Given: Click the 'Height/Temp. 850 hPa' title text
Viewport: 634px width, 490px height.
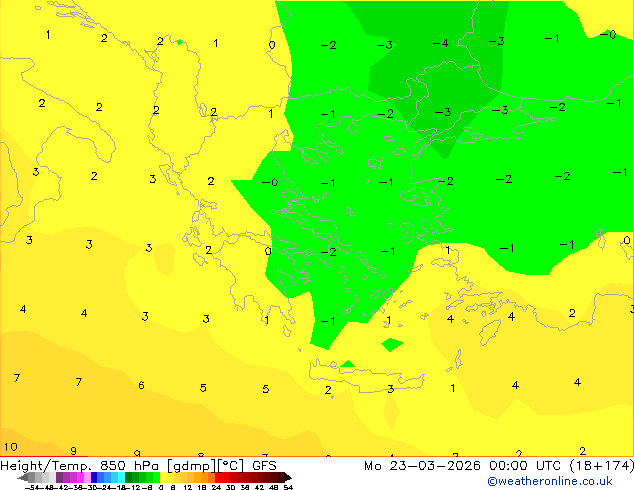Looking at the screenshot, I should point(79,466).
